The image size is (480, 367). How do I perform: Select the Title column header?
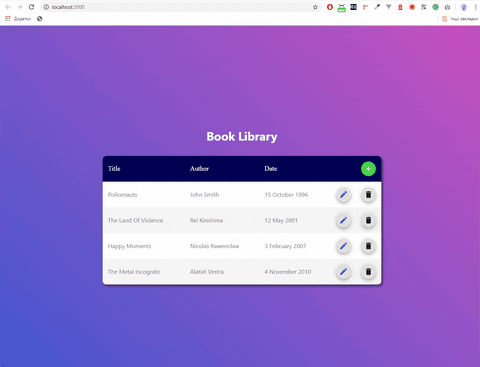pyautogui.click(x=114, y=169)
